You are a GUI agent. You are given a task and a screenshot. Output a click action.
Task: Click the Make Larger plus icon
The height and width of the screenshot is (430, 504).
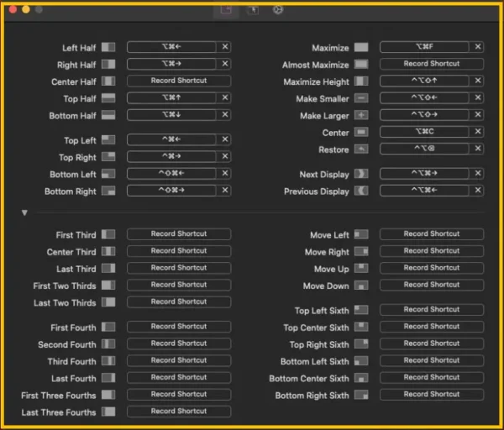coord(361,115)
